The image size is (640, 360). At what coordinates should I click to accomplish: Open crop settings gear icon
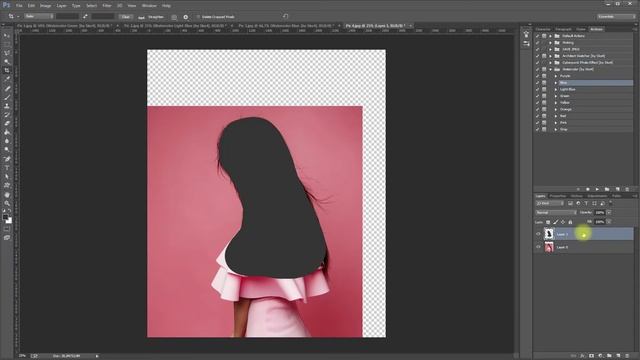pos(186,17)
